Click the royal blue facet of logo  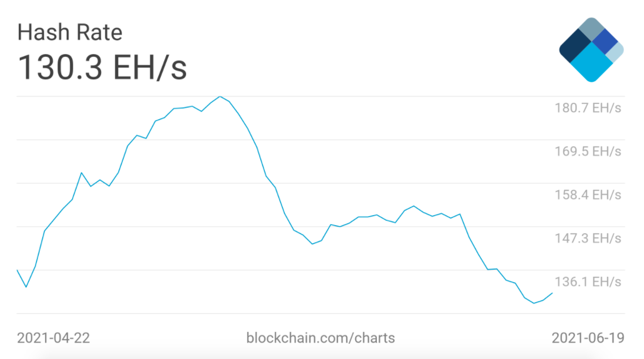[x=605, y=42]
